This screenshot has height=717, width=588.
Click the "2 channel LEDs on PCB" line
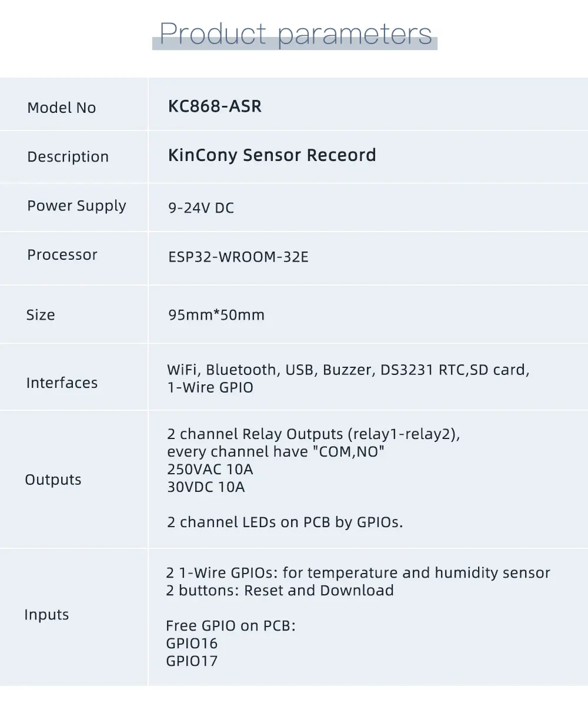point(285,522)
